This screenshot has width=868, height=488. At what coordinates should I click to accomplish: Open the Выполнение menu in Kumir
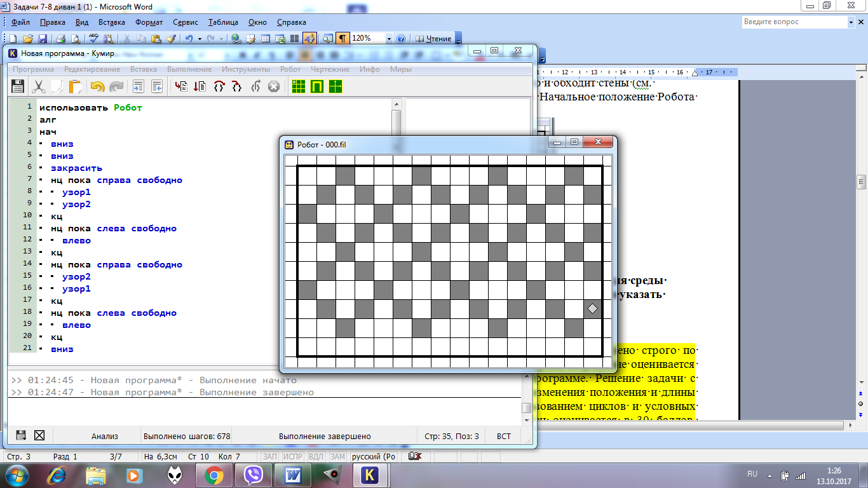click(189, 69)
